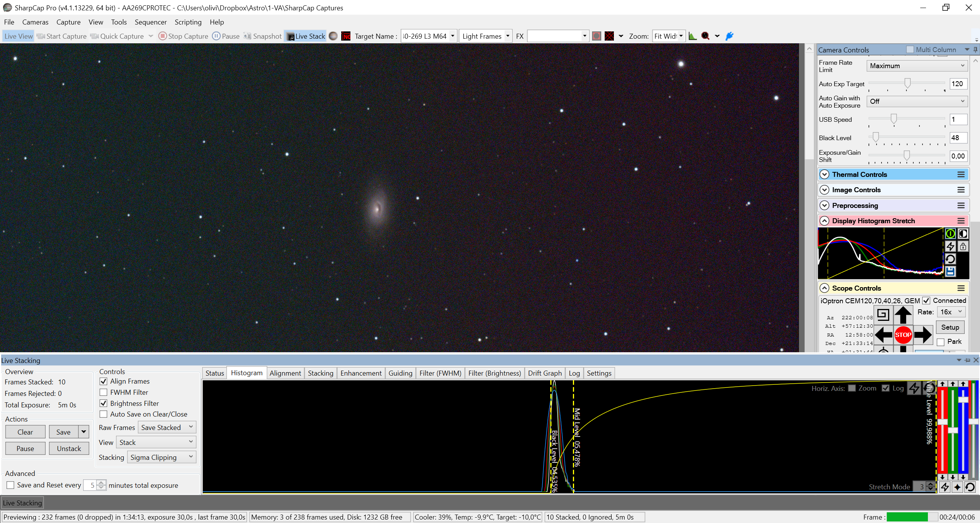Click the Live Stack toolbar icon
This screenshot has height=523, width=980.
[305, 36]
